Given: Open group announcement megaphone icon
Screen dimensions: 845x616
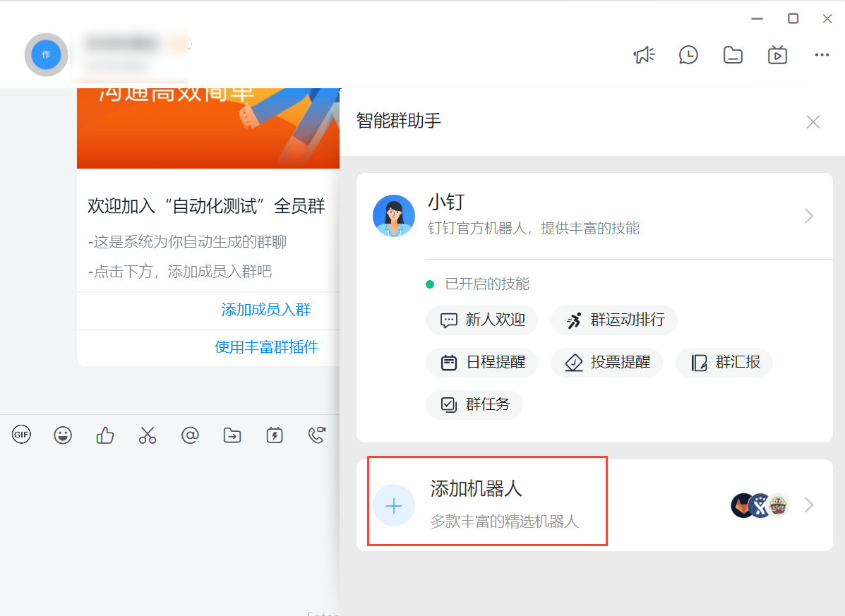Looking at the screenshot, I should coord(644,55).
